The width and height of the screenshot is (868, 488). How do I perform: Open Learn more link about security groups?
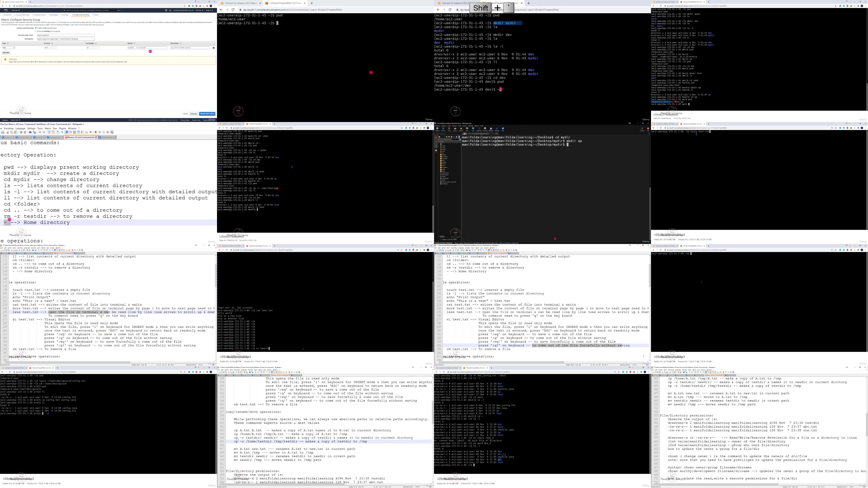click(x=75, y=25)
